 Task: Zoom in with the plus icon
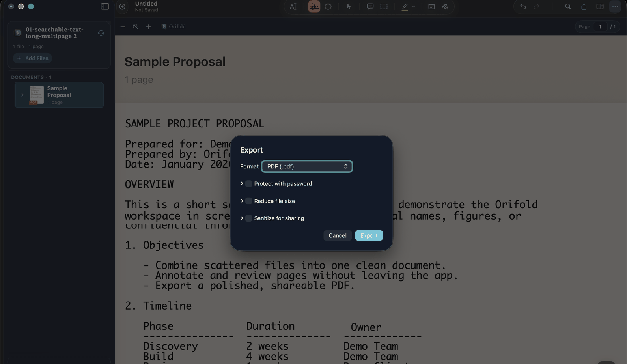(x=148, y=27)
